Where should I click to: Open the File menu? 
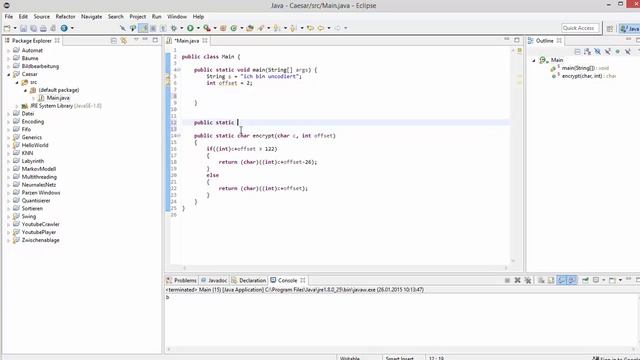pos(9,17)
